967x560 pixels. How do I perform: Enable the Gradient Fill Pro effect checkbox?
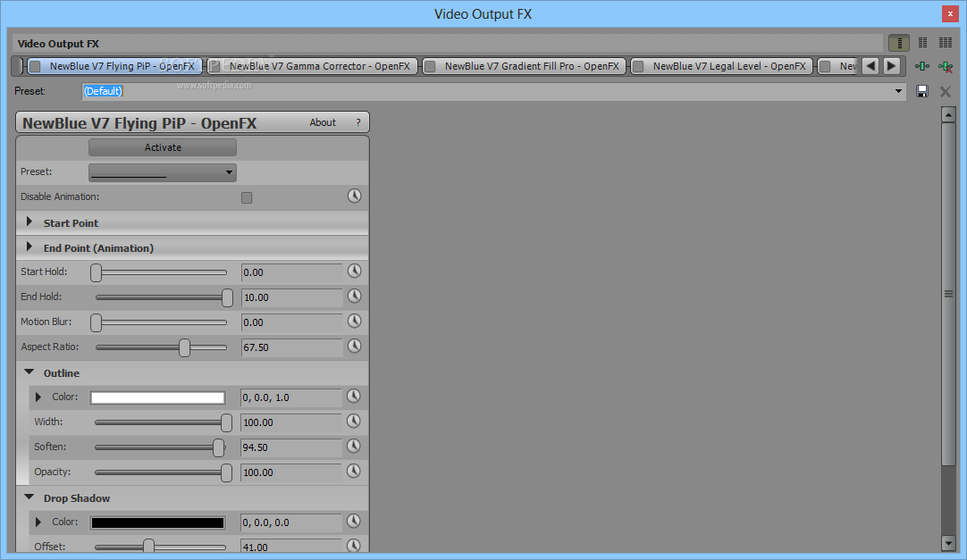click(x=430, y=66)
